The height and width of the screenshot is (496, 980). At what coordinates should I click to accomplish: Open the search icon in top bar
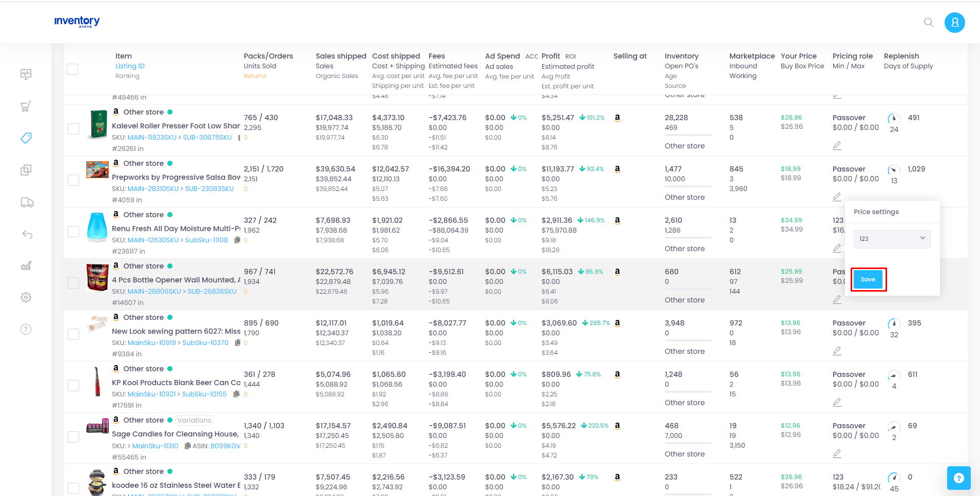928,22
